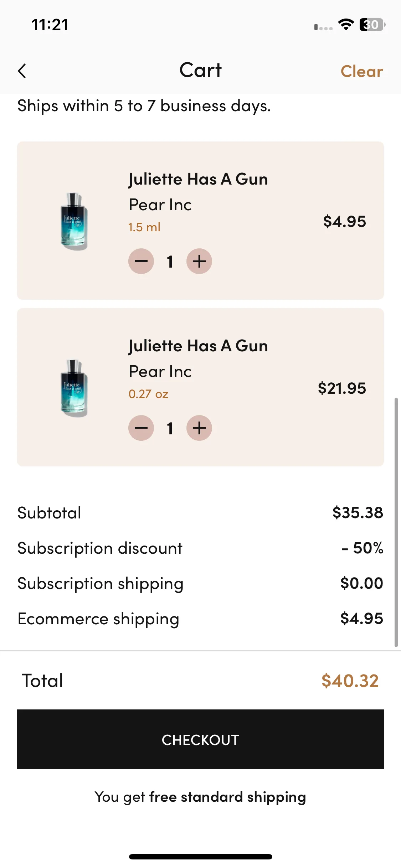
Task: Tap the $4.95 price of the sample
Action: coord(345,221)
